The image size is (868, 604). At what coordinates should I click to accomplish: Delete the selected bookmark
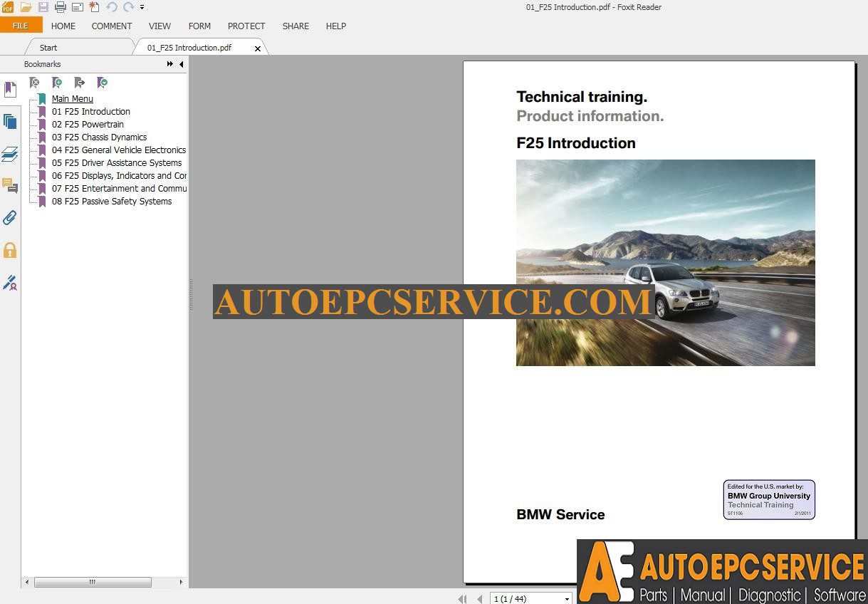click(35, 83)
